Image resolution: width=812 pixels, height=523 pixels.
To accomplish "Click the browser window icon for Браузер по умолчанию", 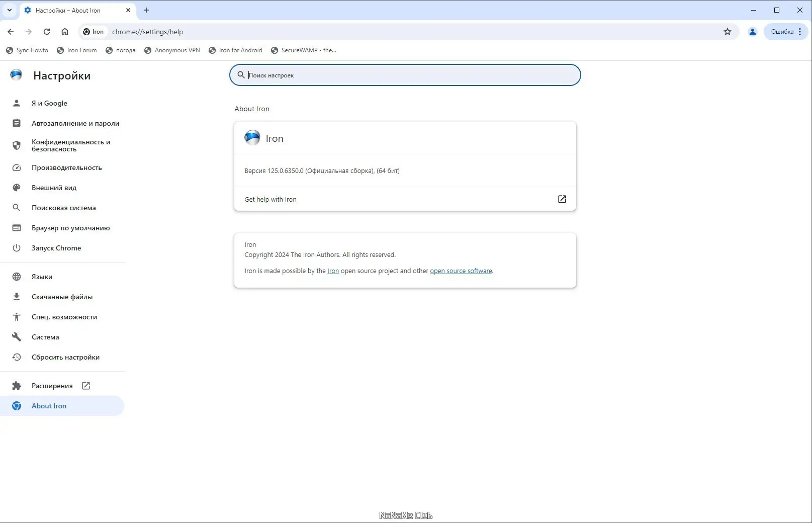I will pyautogui.click(x=17, y=228).
